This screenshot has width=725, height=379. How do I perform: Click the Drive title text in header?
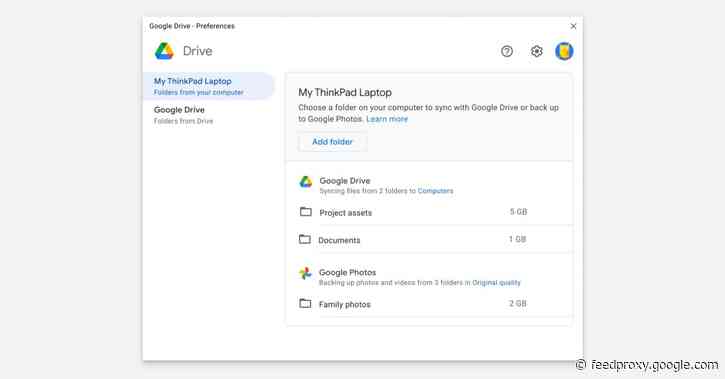[197, 51]
